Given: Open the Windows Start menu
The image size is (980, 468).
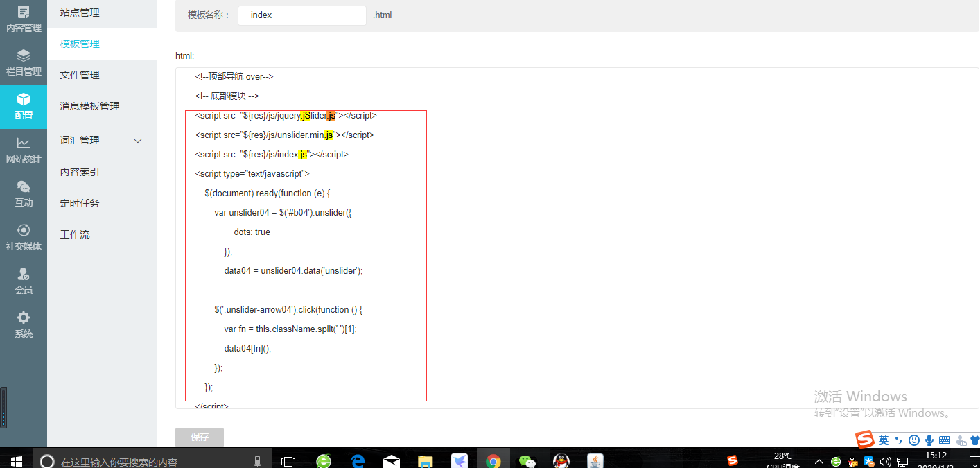Looking at the screenshot, I should coord(16,460).
